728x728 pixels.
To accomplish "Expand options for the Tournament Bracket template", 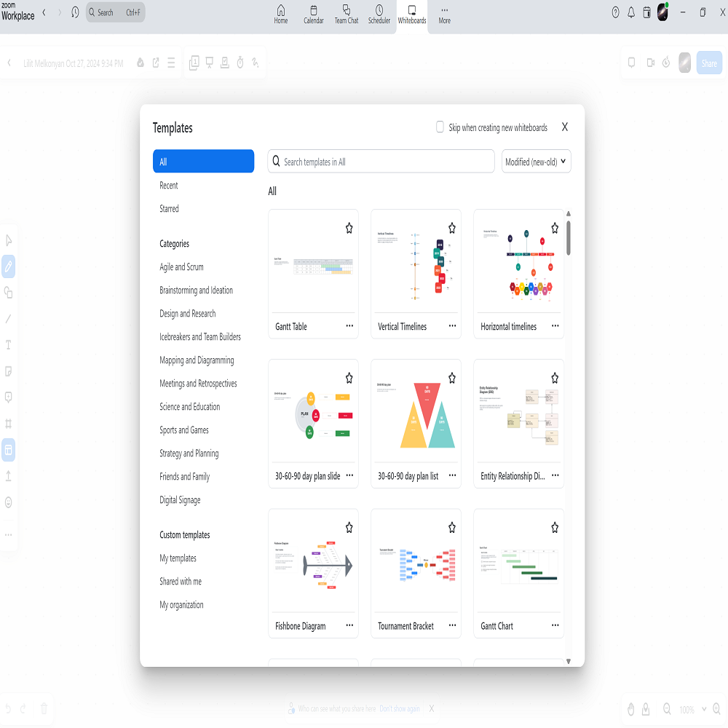I will [452, 625].
